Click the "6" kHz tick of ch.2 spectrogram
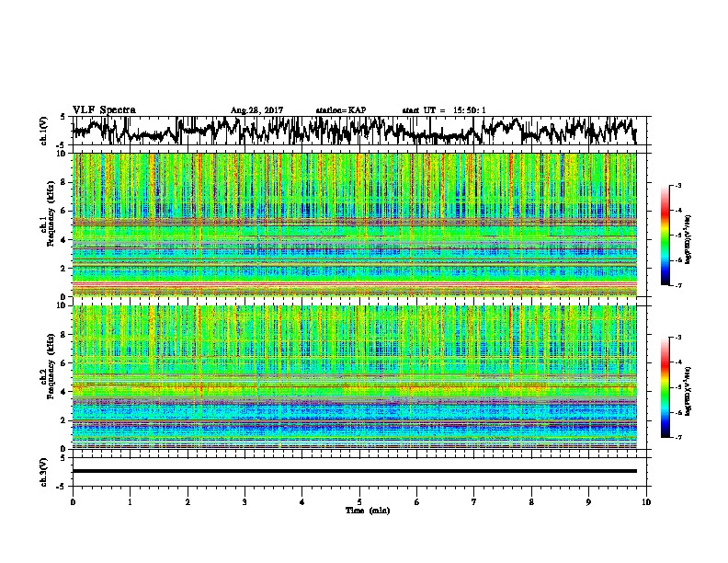Image resolution: width=728 pixels, height=563 pixels. (x=64, y=363)
